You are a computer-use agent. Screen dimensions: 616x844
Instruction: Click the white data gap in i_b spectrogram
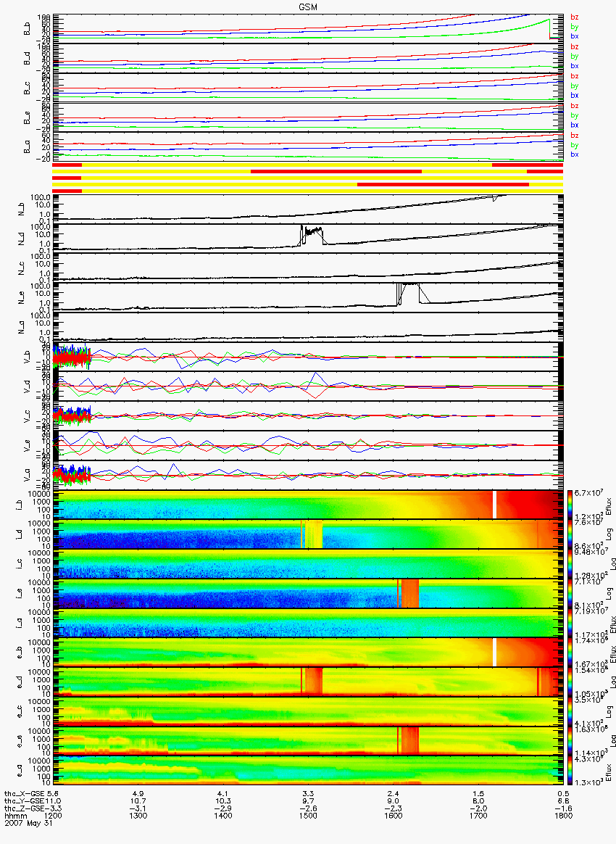494,505
